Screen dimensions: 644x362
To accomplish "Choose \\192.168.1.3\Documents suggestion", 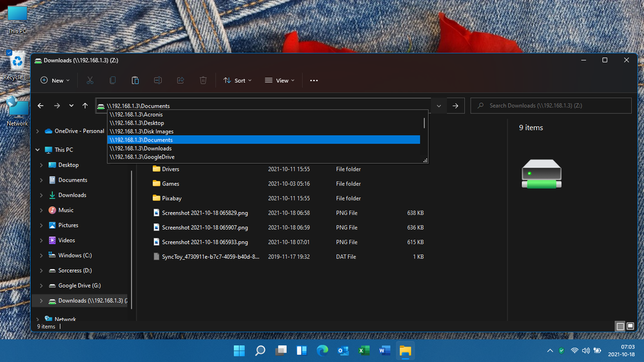I will 264,140.
